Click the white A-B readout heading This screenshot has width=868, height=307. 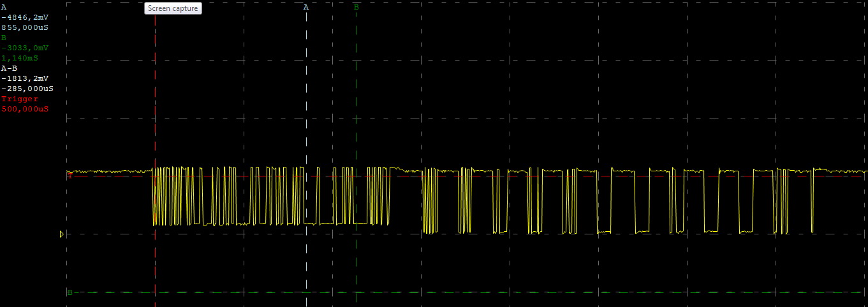point(10,68)
